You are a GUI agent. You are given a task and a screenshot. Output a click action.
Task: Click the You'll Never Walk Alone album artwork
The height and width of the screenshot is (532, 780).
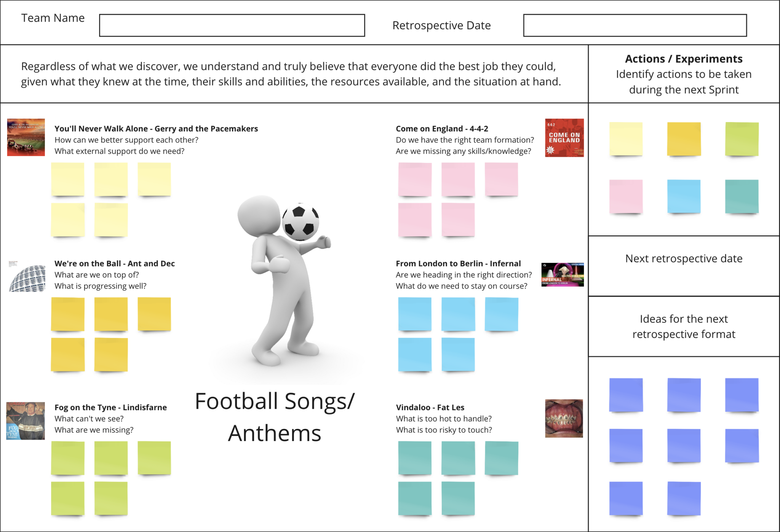click(25, 137)
